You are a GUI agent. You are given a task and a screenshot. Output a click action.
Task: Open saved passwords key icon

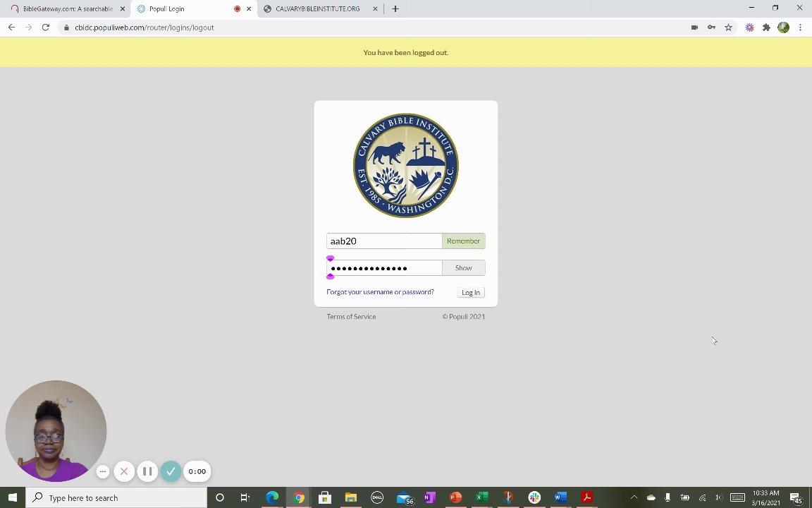tap(711, 28)
